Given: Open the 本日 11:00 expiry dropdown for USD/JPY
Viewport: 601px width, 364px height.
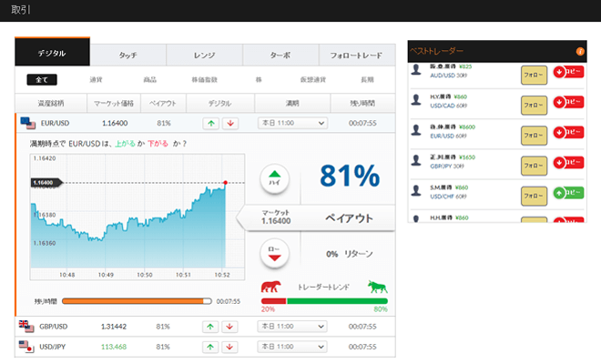Looking at the screenshot, I should 291,347.
